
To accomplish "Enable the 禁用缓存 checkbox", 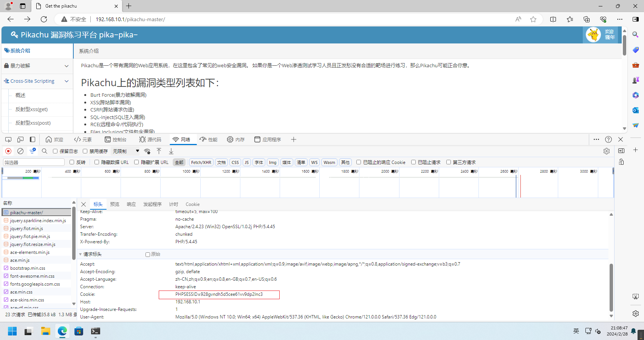I will (x=85, y=151).
